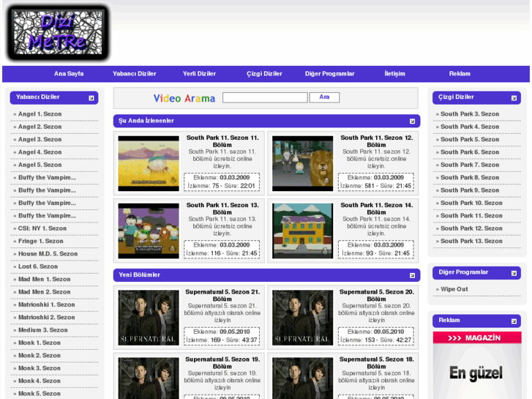Open South Park 7. Sezon sidebar link
This screenshot has height=399, width=532.
click(470, 165)
